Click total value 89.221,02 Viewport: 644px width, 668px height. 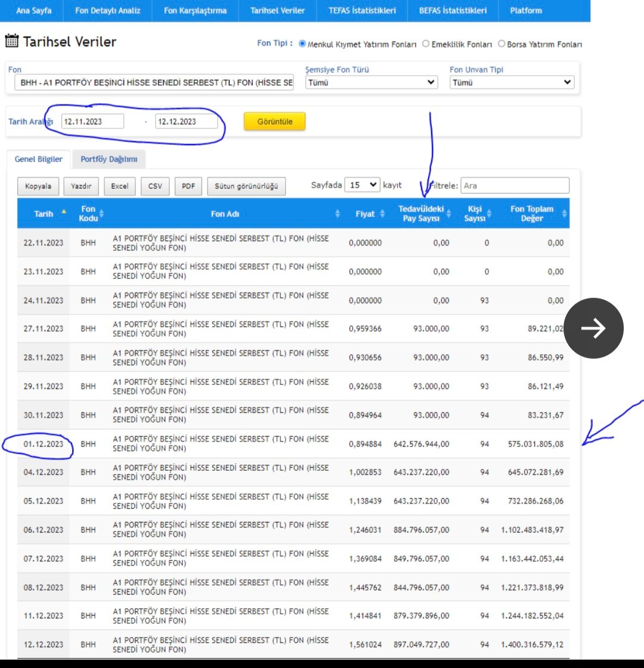click(546, 329)
